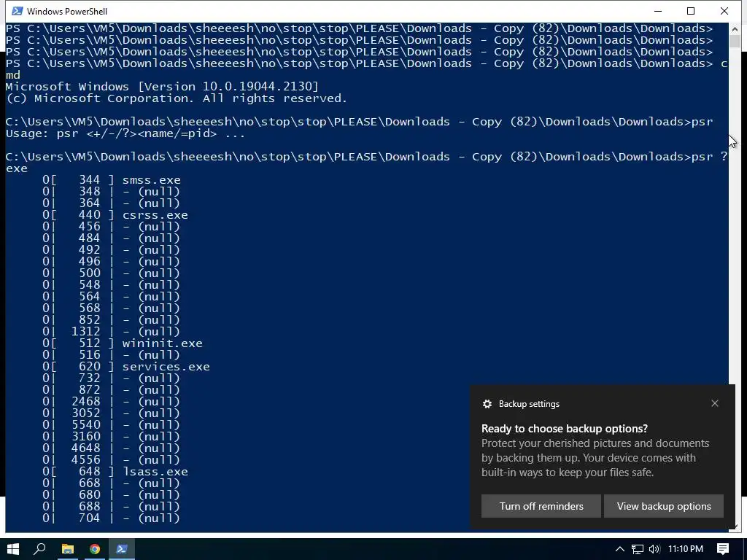
Task: Click View backup options button
Action: pyautogui.click(x=664, y=506)
